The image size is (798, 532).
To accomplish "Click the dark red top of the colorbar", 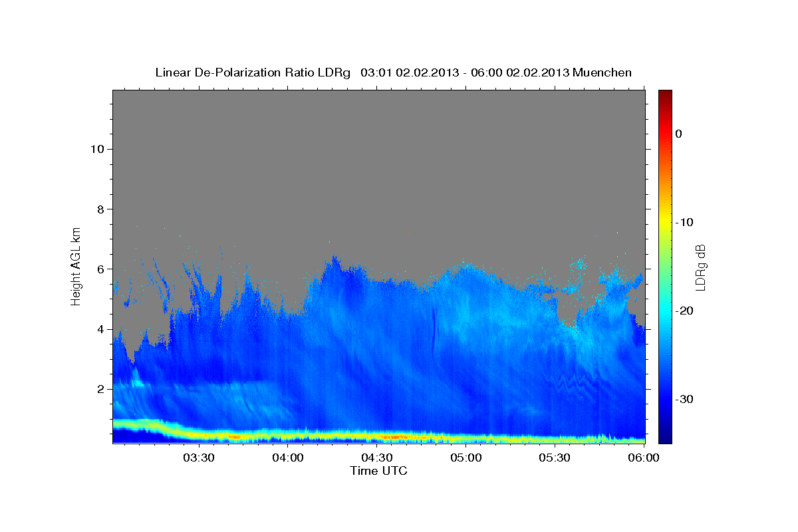I will [665, 94].
